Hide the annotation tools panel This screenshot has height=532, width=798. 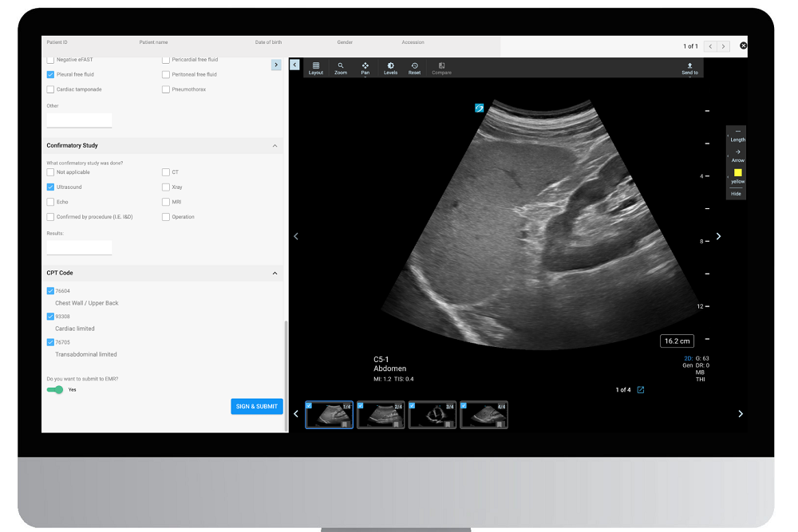[x=736, y=193]
